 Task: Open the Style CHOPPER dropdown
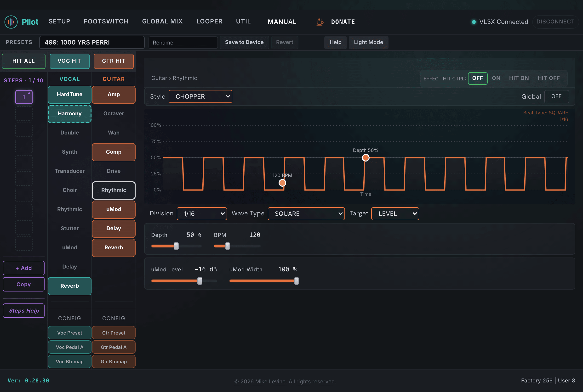(x=200, y=96)
